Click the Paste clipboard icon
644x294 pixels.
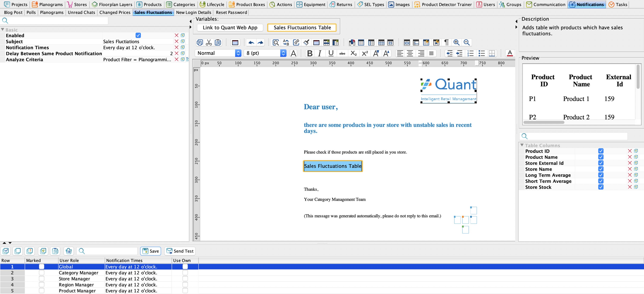(218, 42)
